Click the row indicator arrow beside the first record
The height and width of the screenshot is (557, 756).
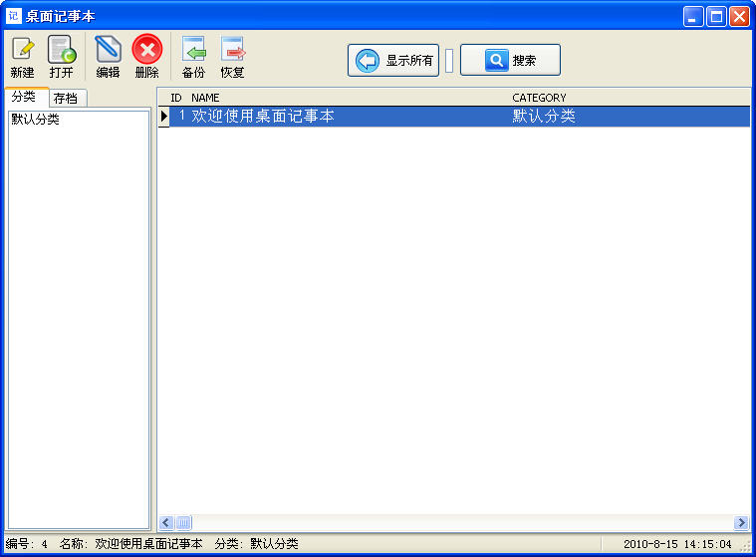click(x=163, y=117)
